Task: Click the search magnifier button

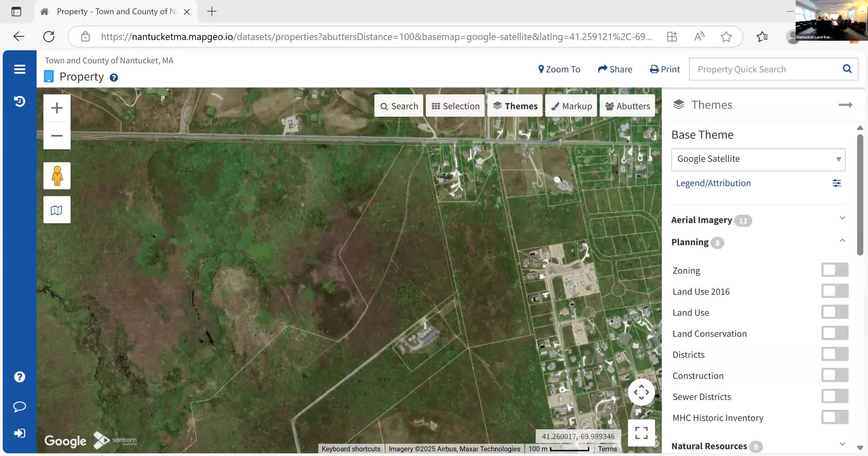Action: [847, 69]
